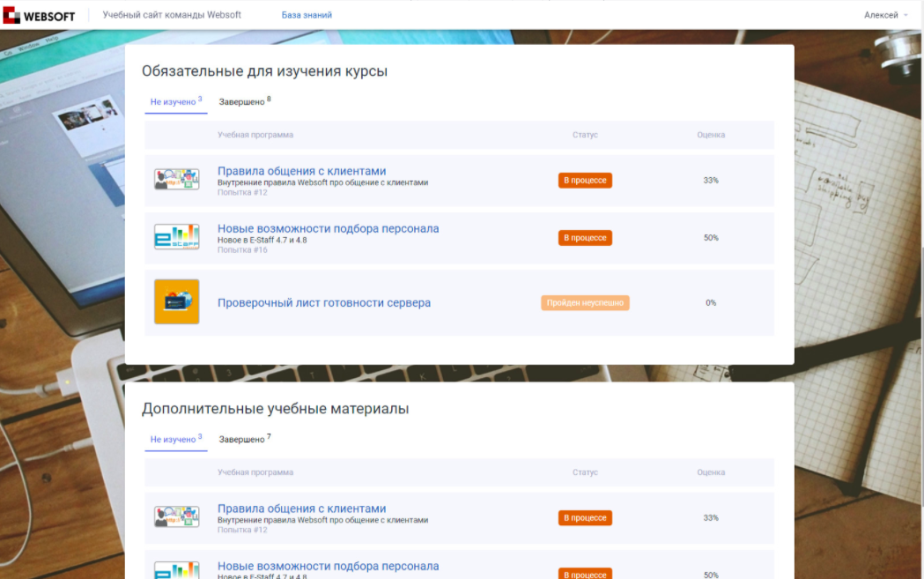Screen dimensions: 924x579
Task: Open the База знаний link
Action: coord(307,15)
